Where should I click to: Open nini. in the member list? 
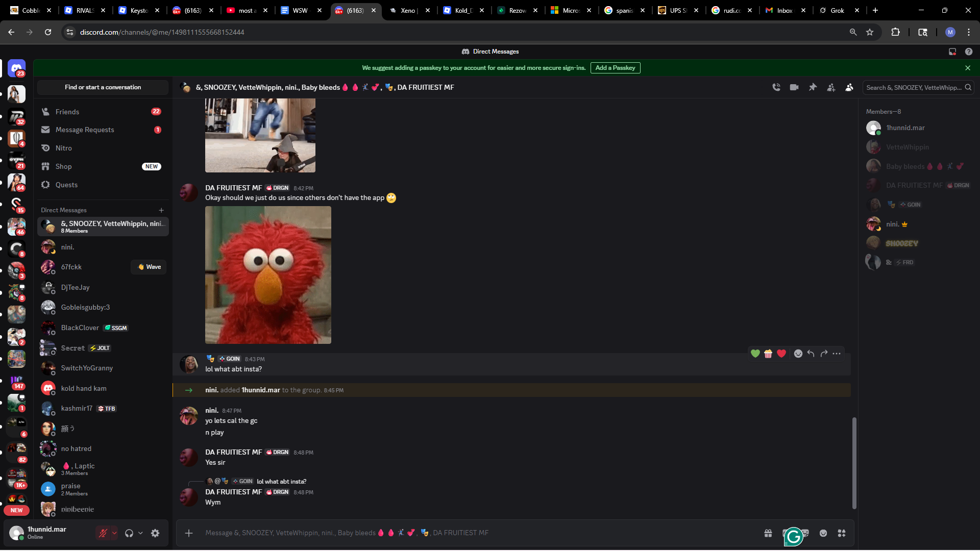pos(918,224)
